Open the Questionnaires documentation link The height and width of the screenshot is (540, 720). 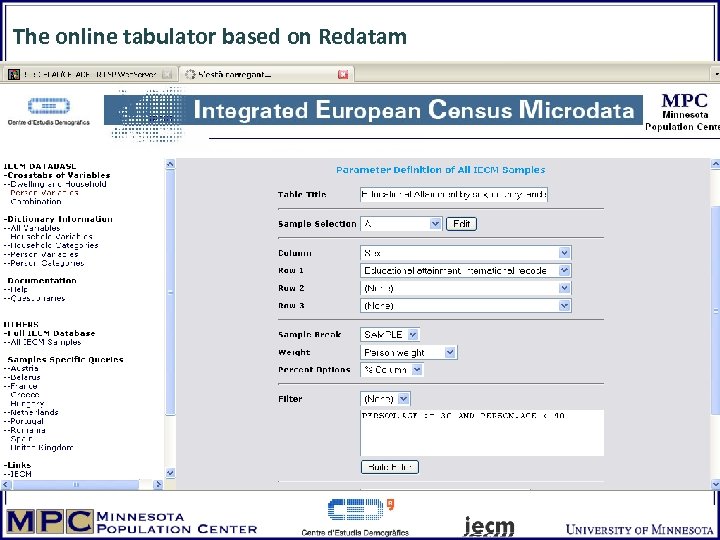tap(34, 298)
